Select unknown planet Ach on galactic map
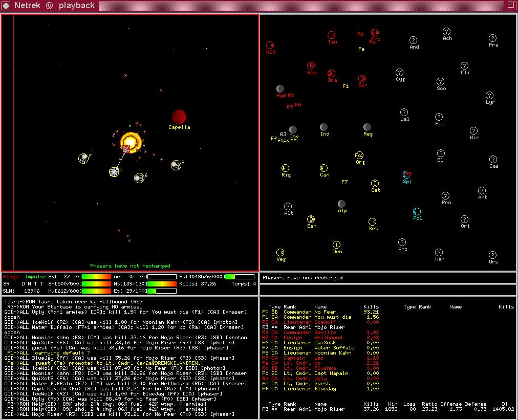The image size is (518, 420). (446, 31)
